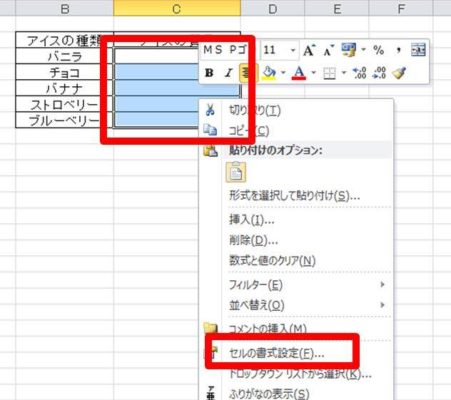
Task: Expand the borders dropdown arrow
Action: click(x=344, y=73)
